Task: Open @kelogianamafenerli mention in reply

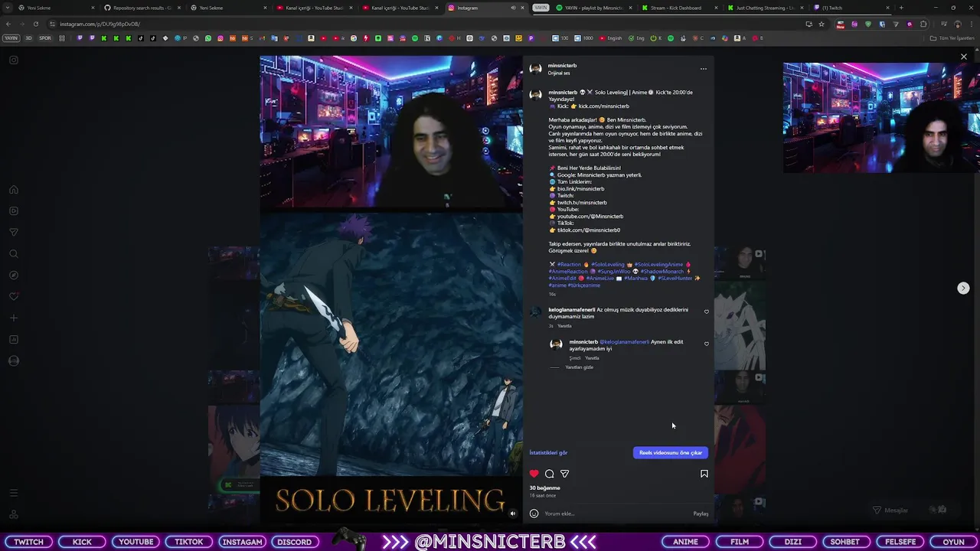Action: coord(624,342)
